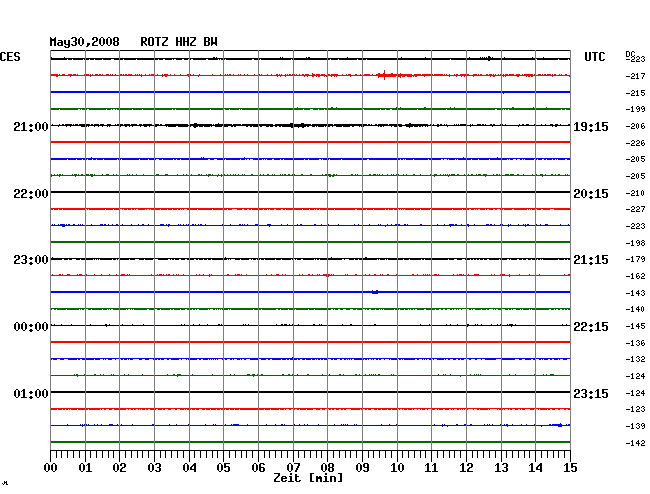This screenshot has width=650, height=494.
Task: Select the 21:00 local time label
Action: click(31, 126)
